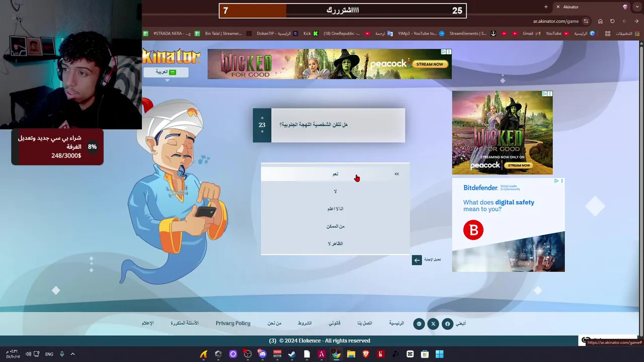Click the تعديل الإجابة back arrow button

417,260
